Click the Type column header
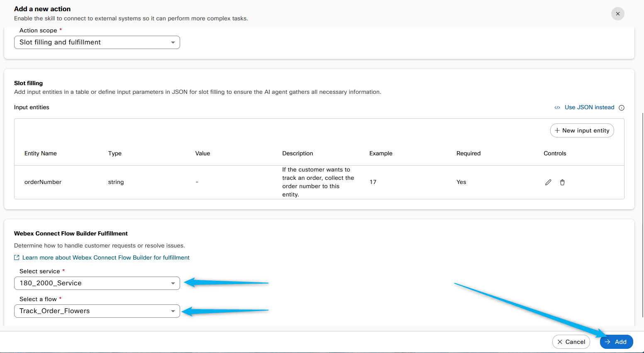This screenshot has height=353, width=644. pyautogui.click(x=115, y=153)
